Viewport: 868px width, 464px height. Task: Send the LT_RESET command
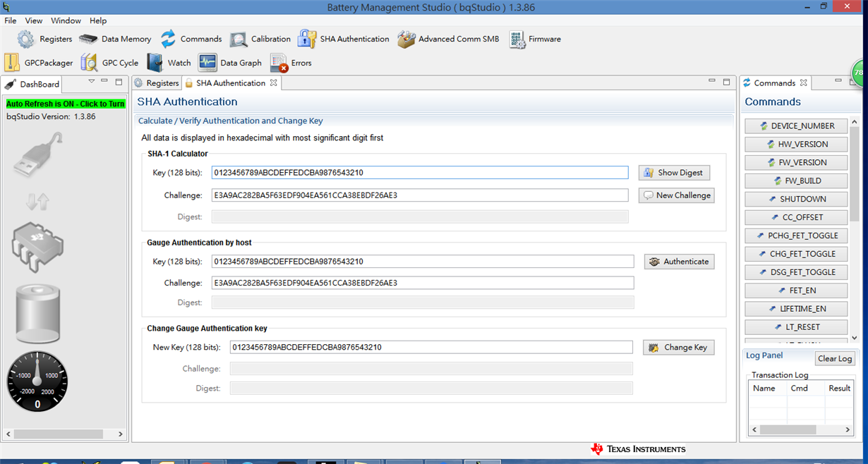[x=797, y=328]
